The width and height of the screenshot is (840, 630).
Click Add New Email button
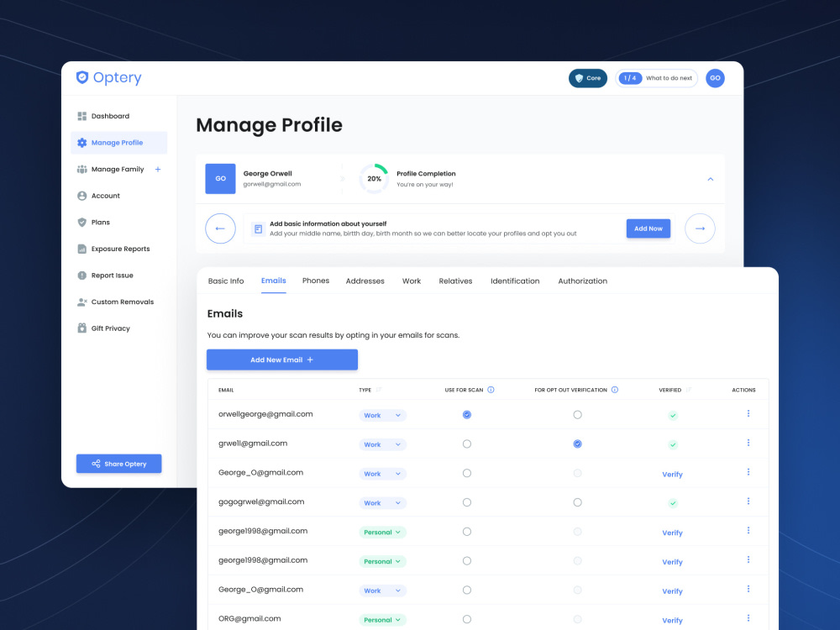282,360
